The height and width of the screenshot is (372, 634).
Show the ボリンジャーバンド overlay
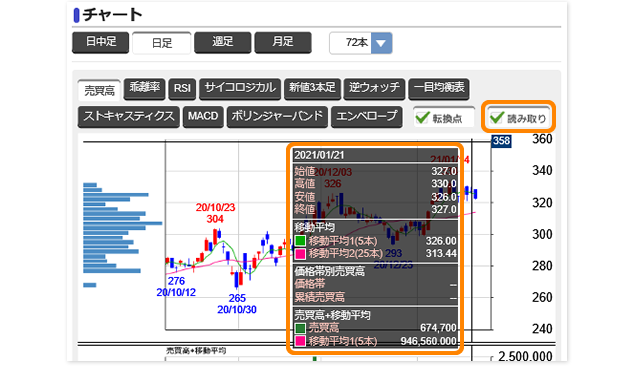point(277,117)
